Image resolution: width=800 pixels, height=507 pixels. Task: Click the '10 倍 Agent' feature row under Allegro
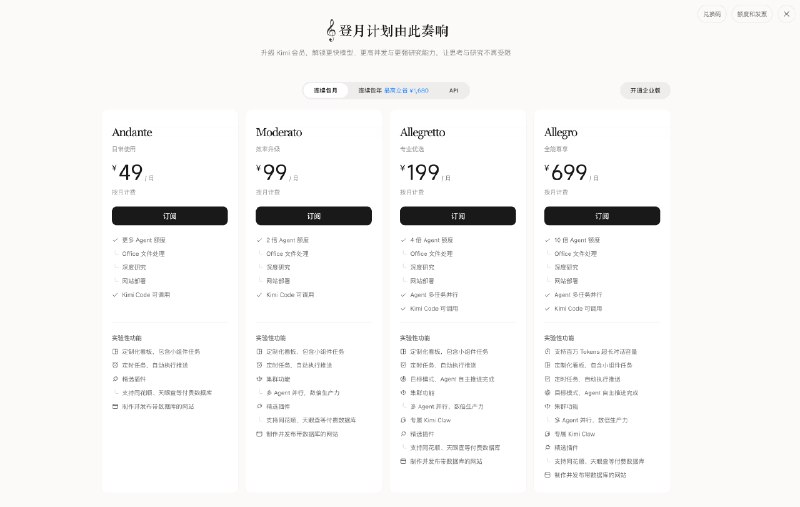click(572, 240)
